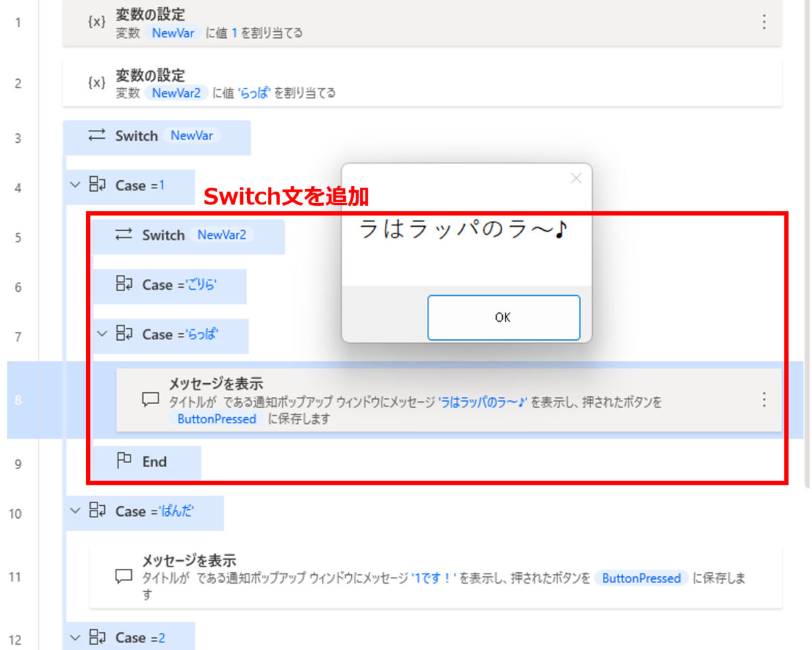Viewport: 812px width, 650px height.
Task: Open more options menu for first 変数の設定
Action: [x=764, y=22]
